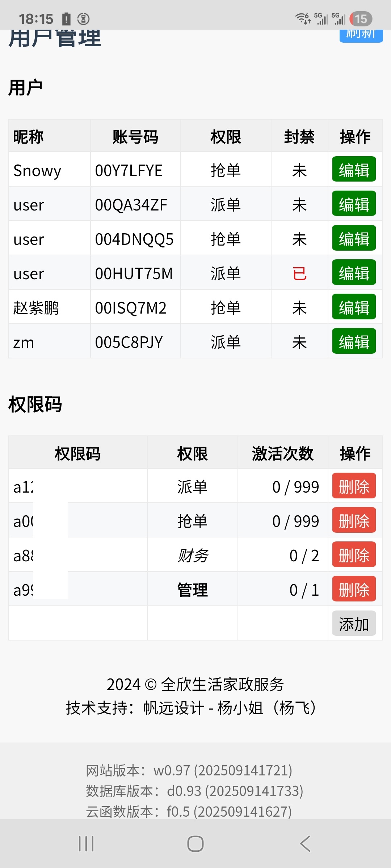Tap the 激活次数 column header

(283, 453)
